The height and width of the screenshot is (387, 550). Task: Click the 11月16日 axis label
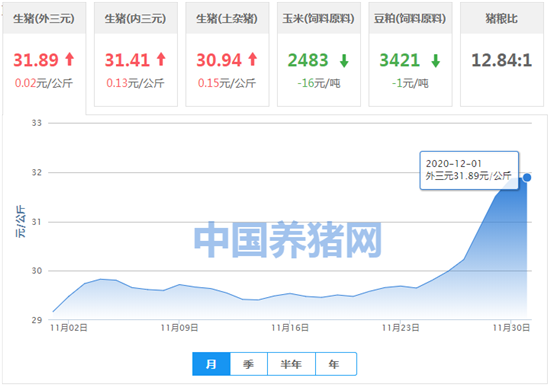(290, 328)
